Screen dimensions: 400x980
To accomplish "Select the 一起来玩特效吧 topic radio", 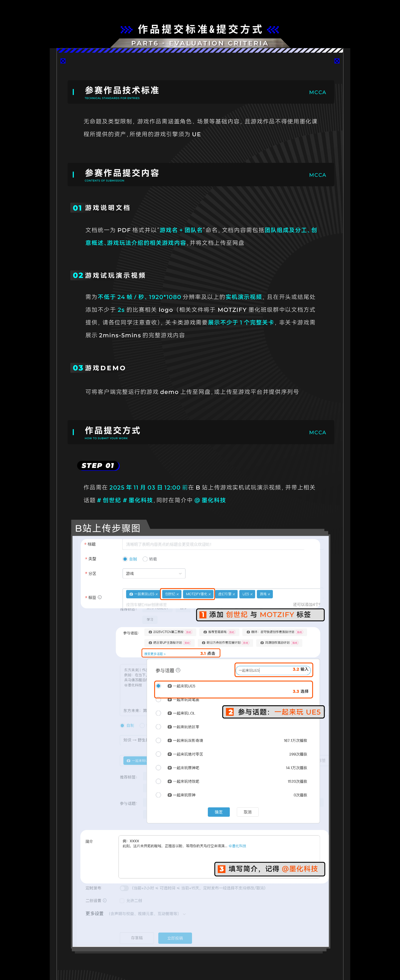I will click(x=158, y=781).
